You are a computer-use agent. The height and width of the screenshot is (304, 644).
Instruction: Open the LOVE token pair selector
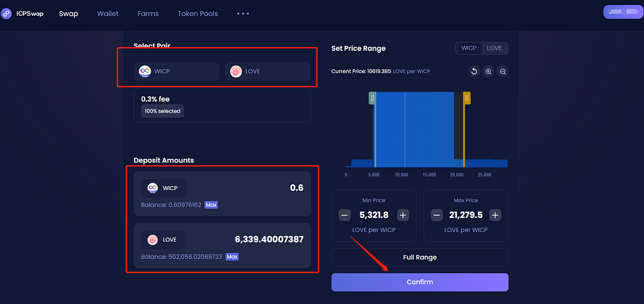(x=268, y=72)
